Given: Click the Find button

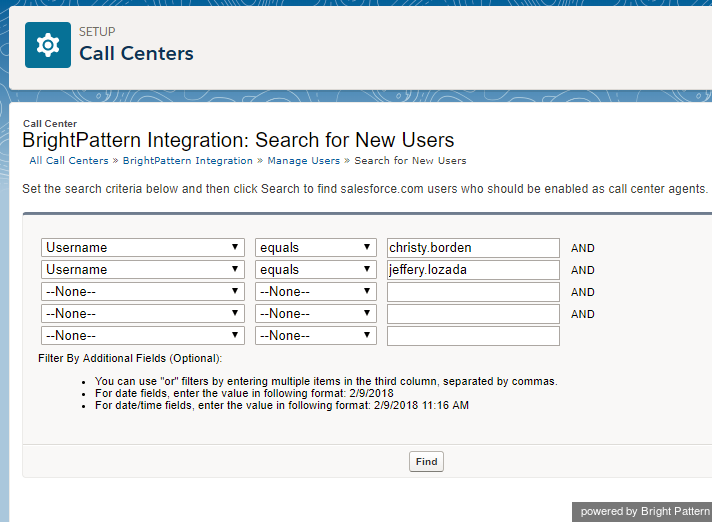Looking at the screenshot, I should click(426, 462).
